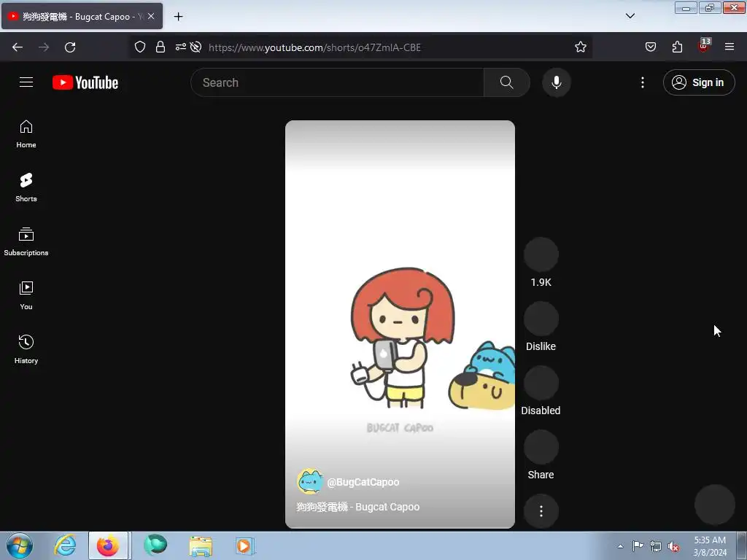Dislike this short
This screenshot has height=560, width=747.
pyautogui.click(x=541, y=319)
